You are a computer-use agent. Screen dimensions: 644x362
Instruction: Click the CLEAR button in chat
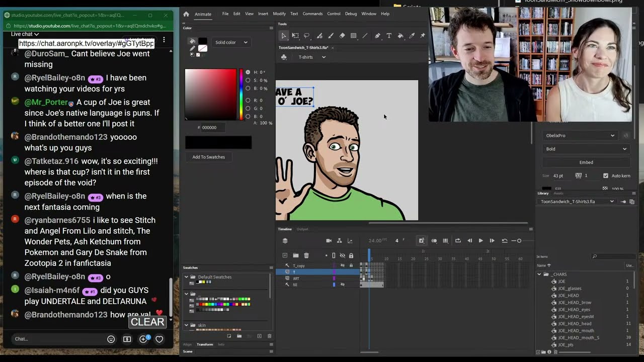[147, 322]
